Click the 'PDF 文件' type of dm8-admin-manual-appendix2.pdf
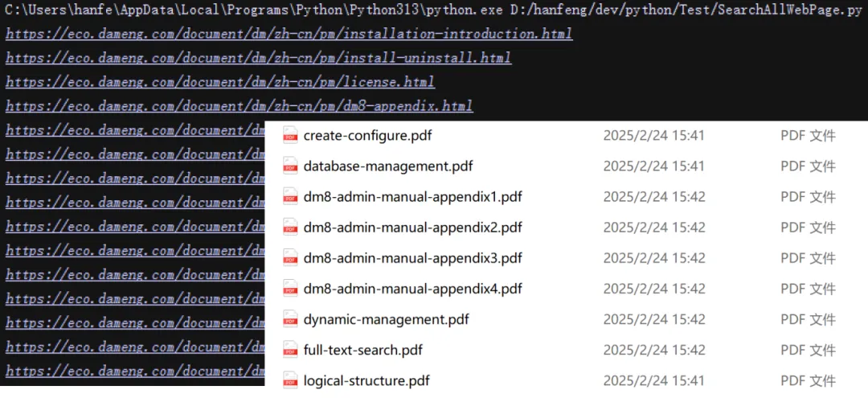The image size is (868, 398). click(x=808, y=228)
